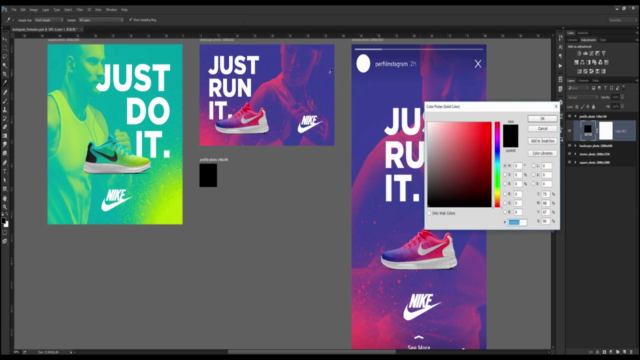Pick a color in the saturation field
This screenshot has height=360, width=640.
click(460, 164)
